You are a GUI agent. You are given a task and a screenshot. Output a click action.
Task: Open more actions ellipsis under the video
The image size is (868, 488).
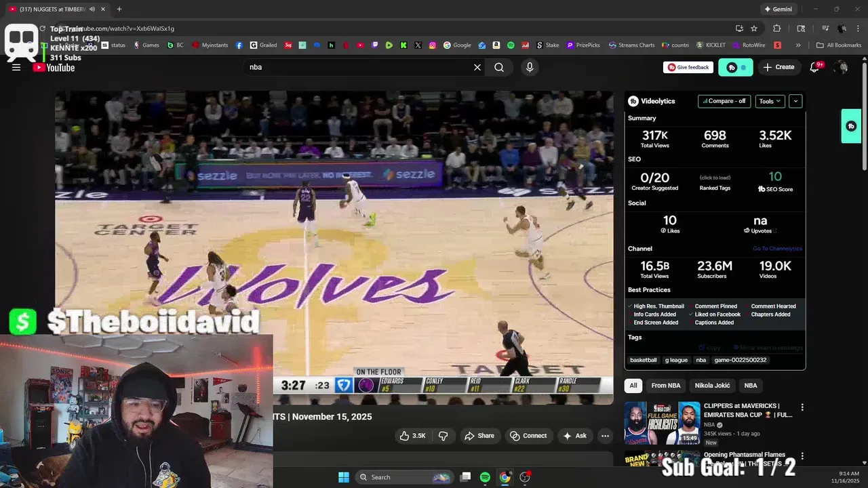coord(605,436)
